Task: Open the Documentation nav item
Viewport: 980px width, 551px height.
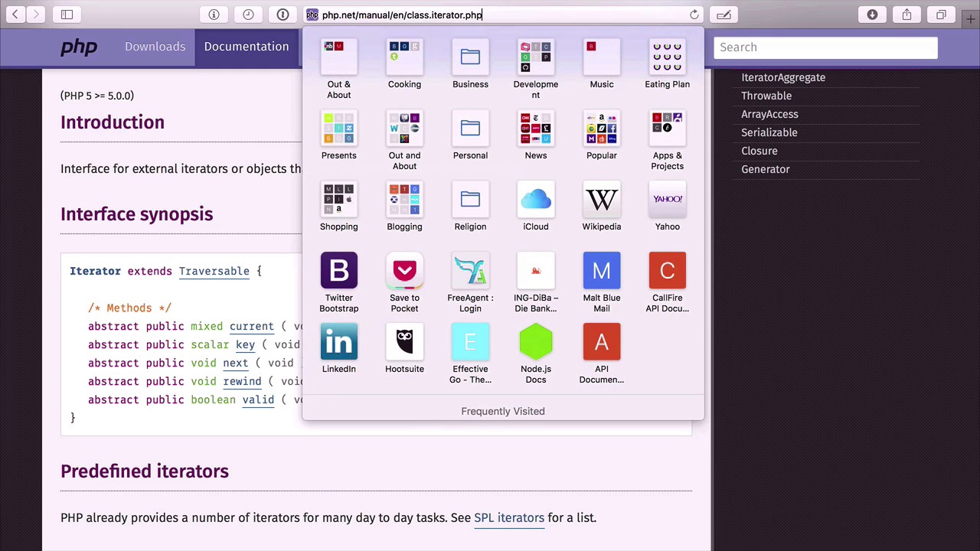Action: (247, 47)
